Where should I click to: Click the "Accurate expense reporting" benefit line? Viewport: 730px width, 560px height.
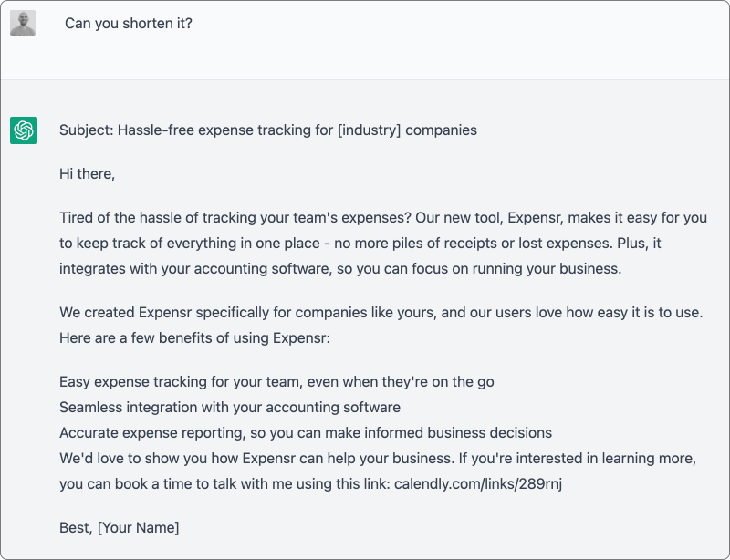click(x=306, y=432)
